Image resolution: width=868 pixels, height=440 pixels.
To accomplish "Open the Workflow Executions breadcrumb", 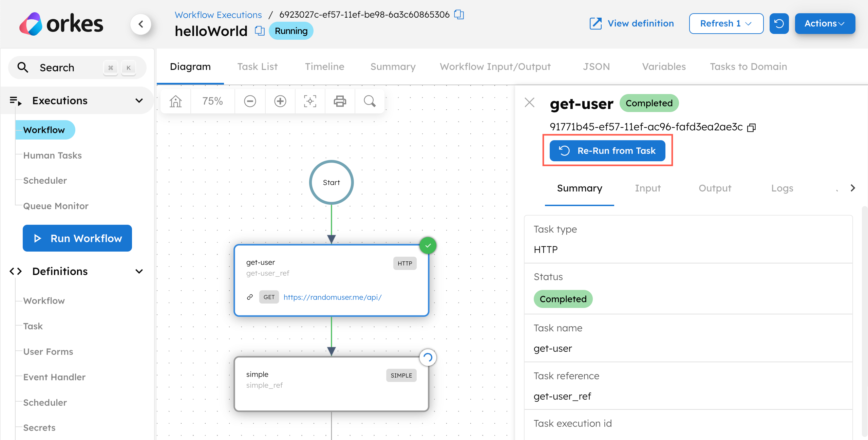I will (218, 15).
